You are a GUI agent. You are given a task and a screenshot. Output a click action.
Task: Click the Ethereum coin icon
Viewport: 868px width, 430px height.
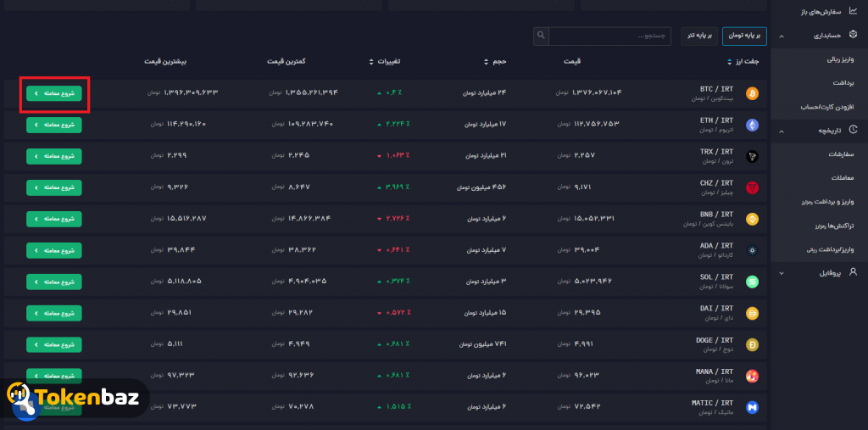pyautogui.click(x=752, y=125)
